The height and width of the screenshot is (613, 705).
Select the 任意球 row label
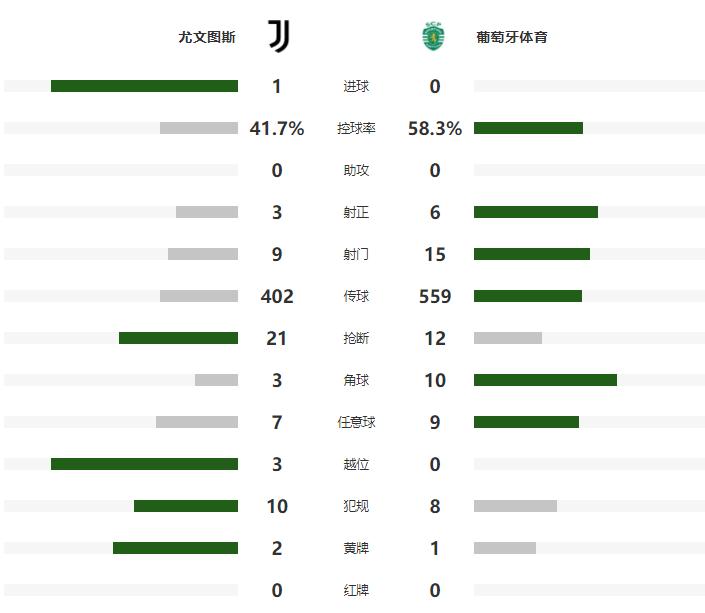(x=356, y=423)
